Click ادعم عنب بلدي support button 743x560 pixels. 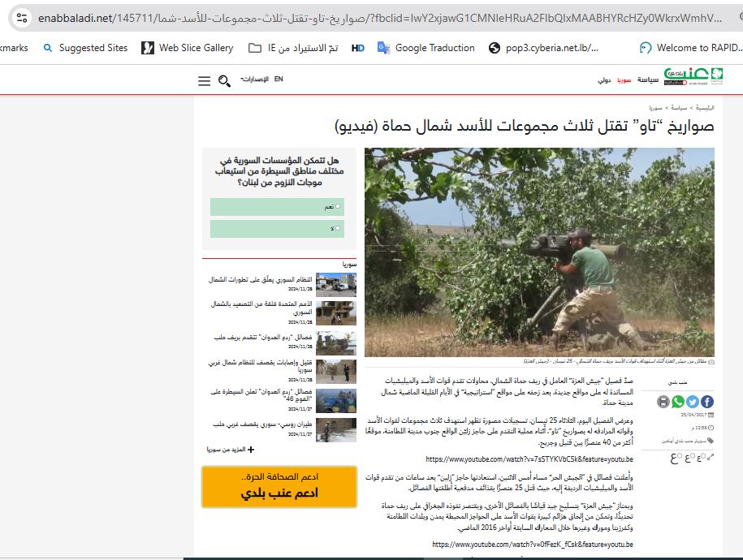(x=278, y=487)
